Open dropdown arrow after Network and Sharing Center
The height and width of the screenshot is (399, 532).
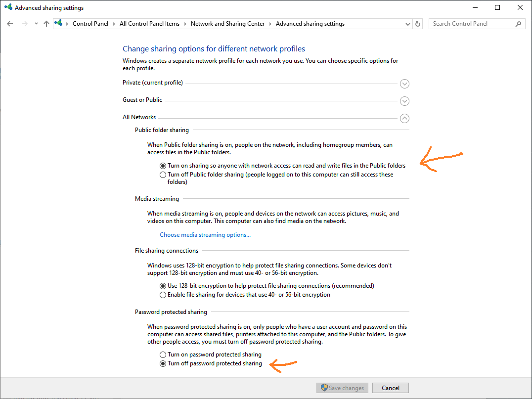[x=270, y=24]
